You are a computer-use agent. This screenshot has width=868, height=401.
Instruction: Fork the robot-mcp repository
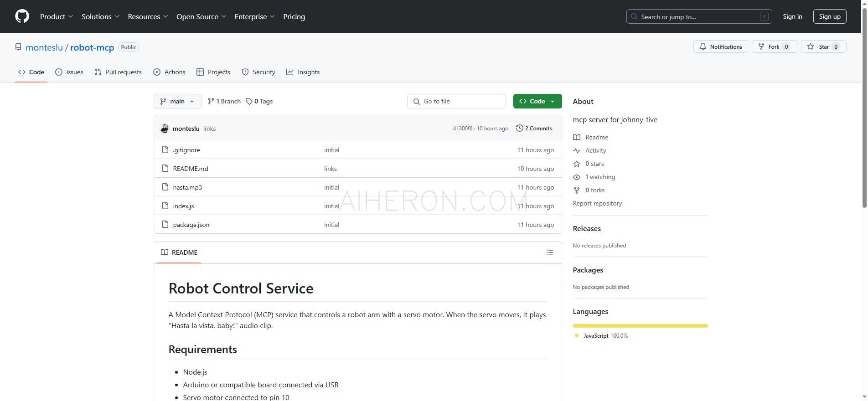774,46
